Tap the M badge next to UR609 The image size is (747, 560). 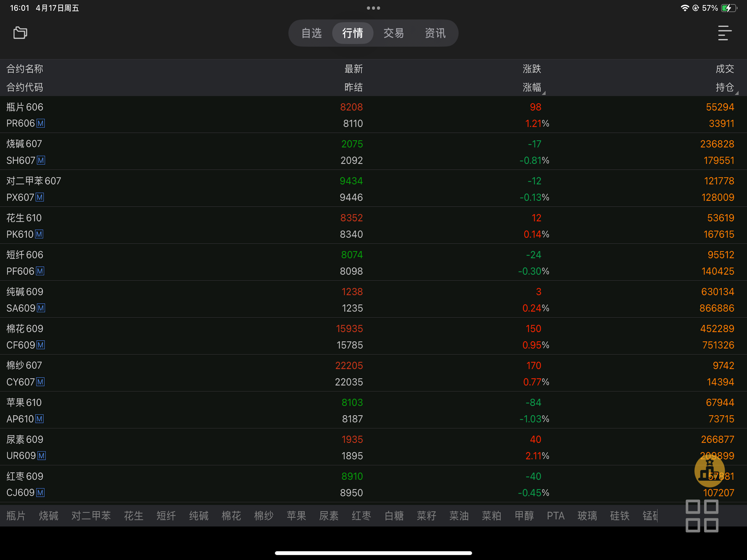[42, 456]
